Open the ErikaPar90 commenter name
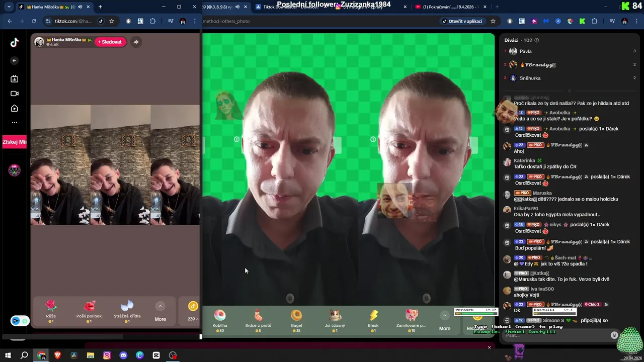644x362 pixels. pos(526,209)
